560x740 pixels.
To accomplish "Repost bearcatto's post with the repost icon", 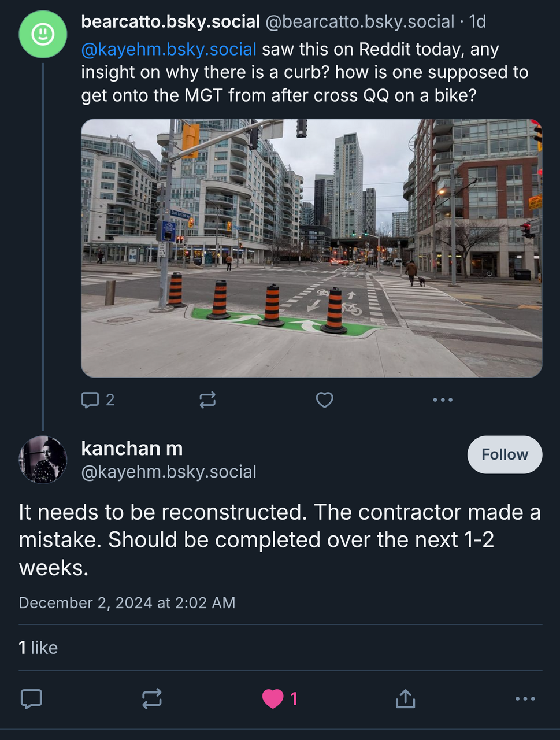I will 207,399.
